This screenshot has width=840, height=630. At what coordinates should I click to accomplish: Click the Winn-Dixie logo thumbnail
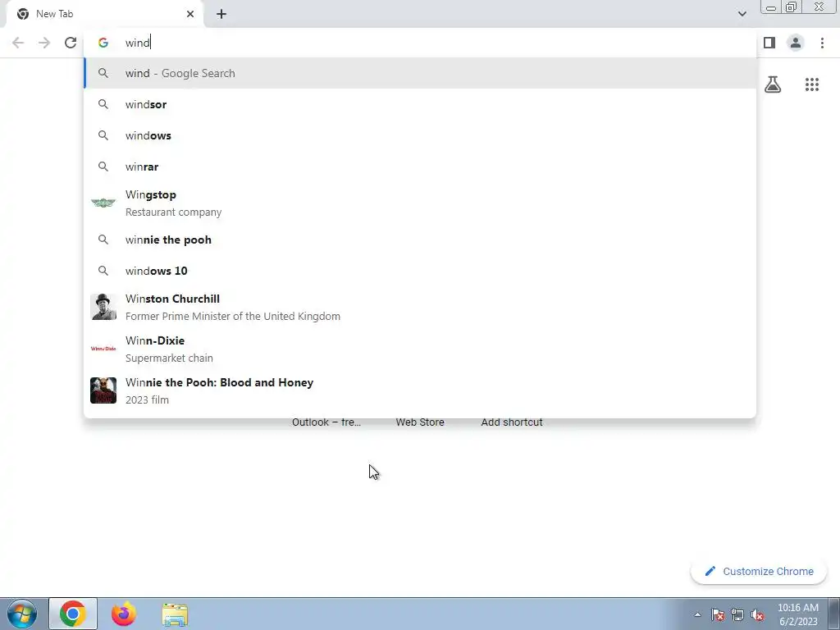tap(103, 349)
